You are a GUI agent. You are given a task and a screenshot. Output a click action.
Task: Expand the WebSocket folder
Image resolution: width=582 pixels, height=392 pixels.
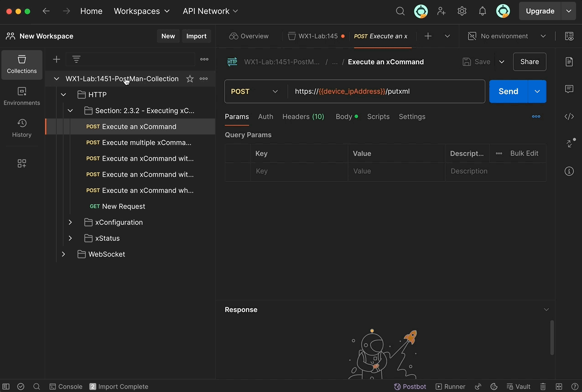[63, 254]
